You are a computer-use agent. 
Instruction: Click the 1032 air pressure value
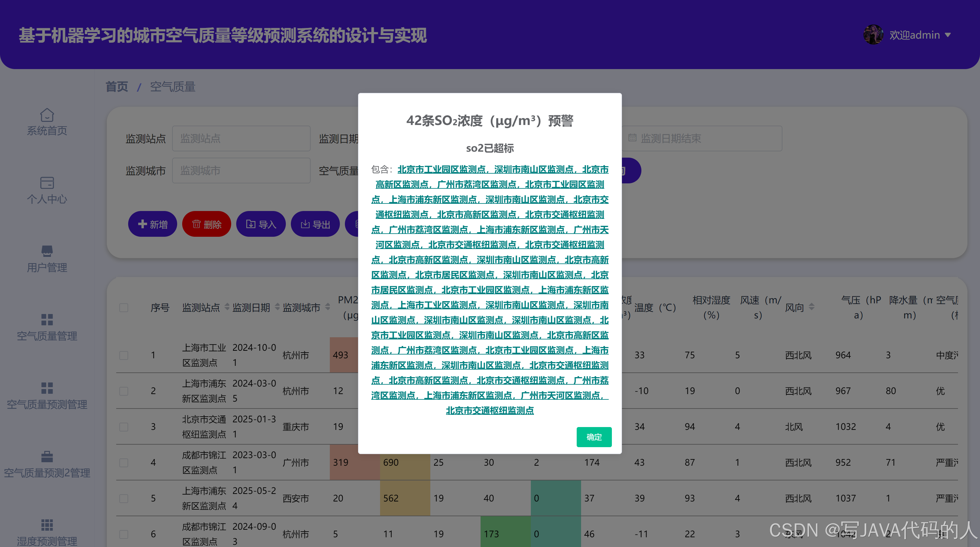845,426
